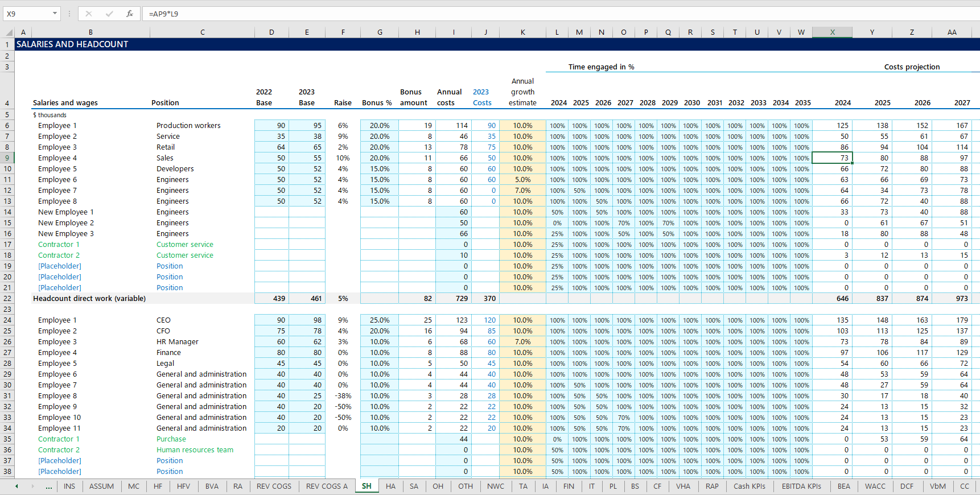The width and height of the screenshot is (980, 495).
Task: Select the Cash KPIs sheet tab
Action: pos(749,486)
